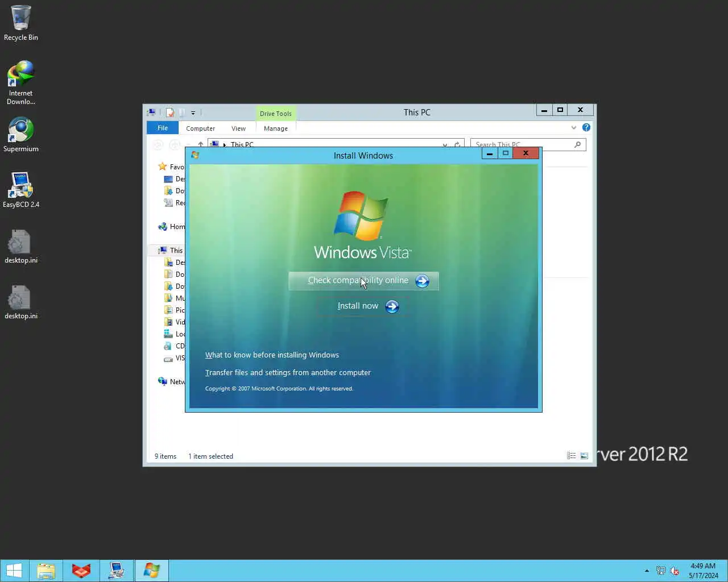
Task: Minimize the Install Windows dialog
Action: 490,153
